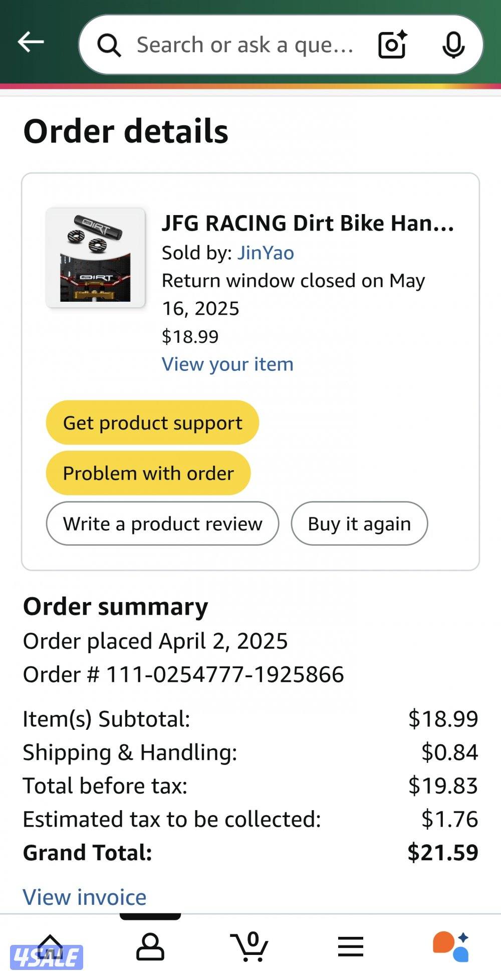
Task: Tap View your item link
Action: tap(227, 364)
